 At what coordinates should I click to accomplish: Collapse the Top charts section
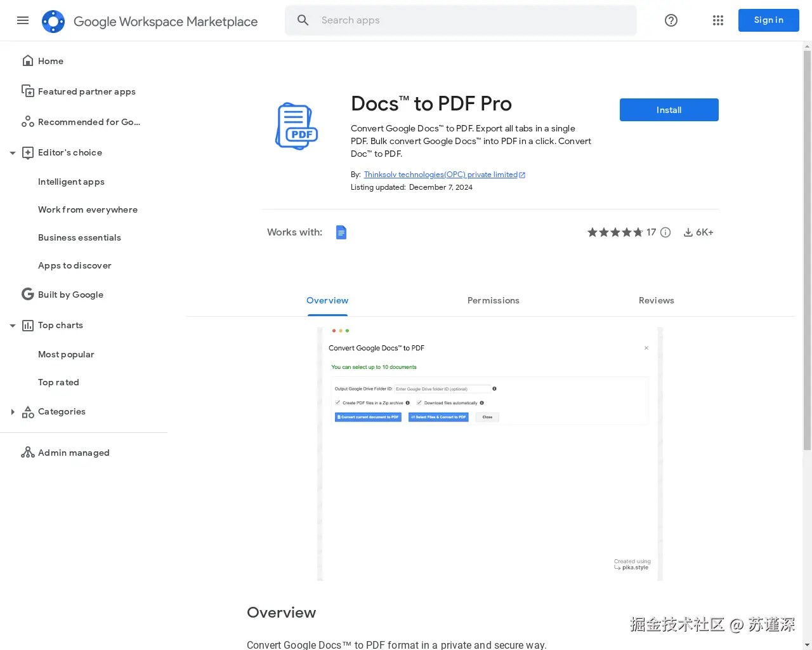click(x=12, y=325)
